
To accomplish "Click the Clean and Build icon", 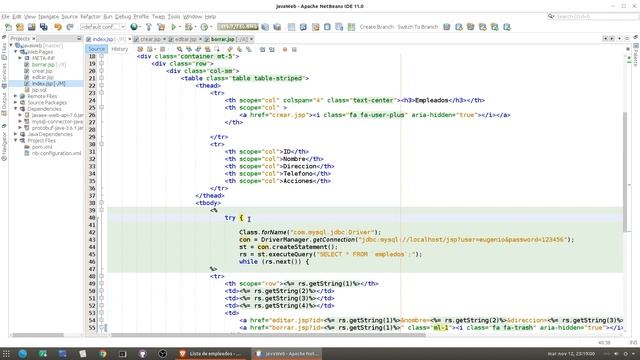I will pos(161,27).
